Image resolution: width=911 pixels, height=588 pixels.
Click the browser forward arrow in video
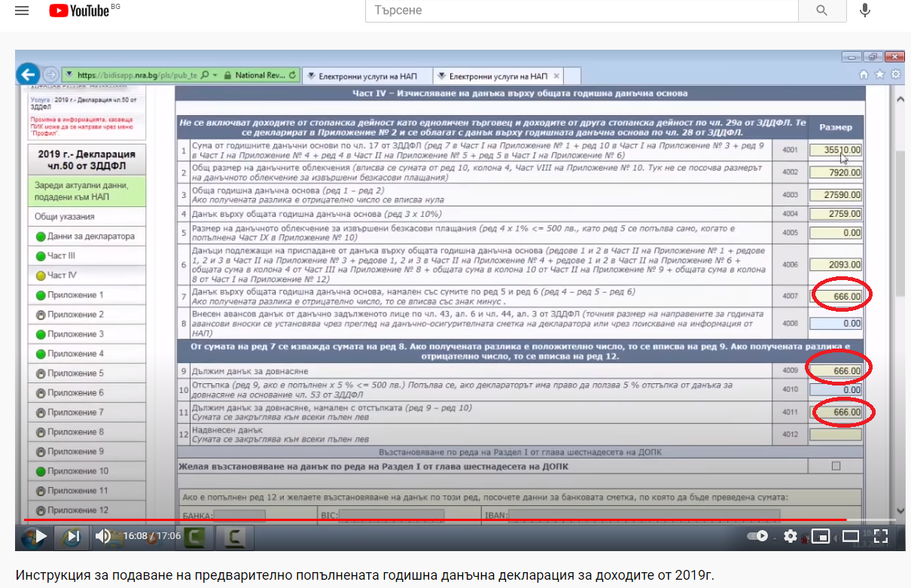pos(50,75)
